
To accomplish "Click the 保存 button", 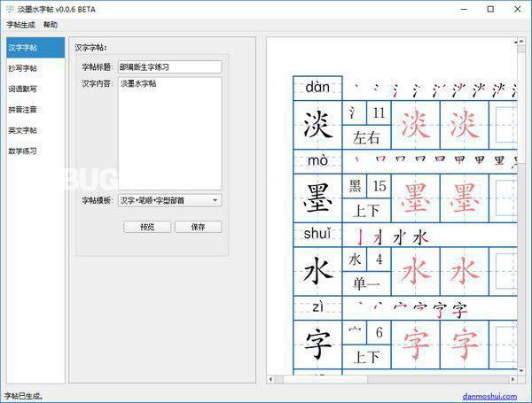I will 198,227.
